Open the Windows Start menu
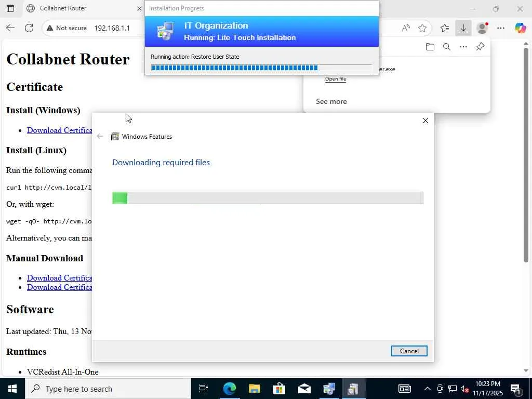532x399 pixels. [x=12, y=389]
